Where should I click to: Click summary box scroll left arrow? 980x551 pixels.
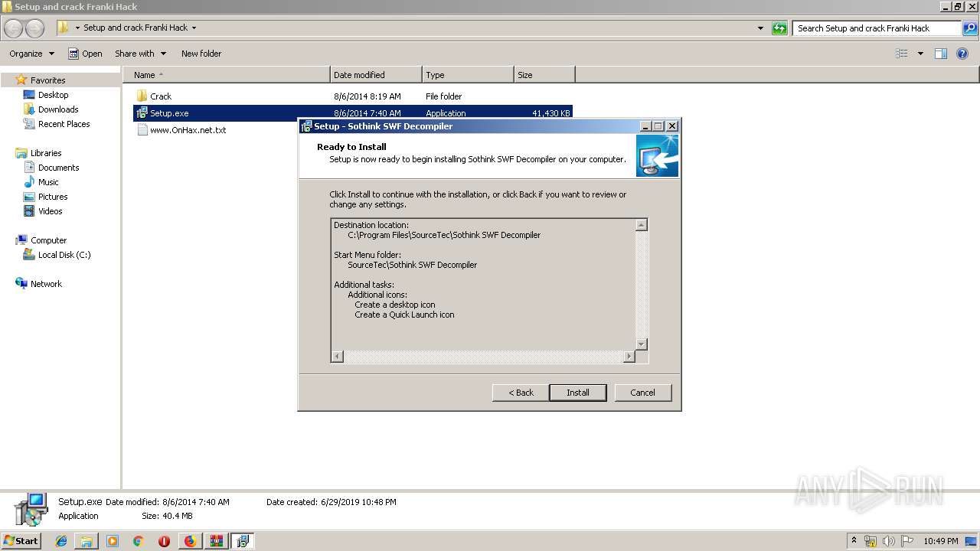(338, 357)
